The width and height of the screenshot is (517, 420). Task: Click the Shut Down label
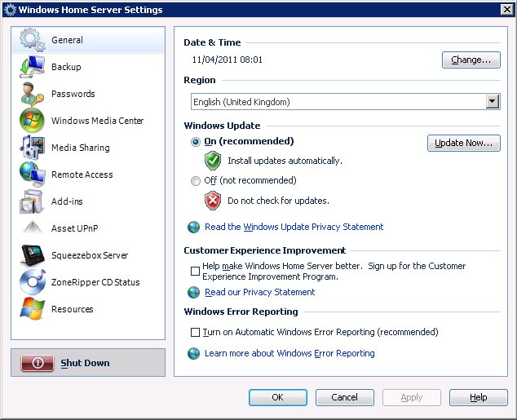coord(85,363)
